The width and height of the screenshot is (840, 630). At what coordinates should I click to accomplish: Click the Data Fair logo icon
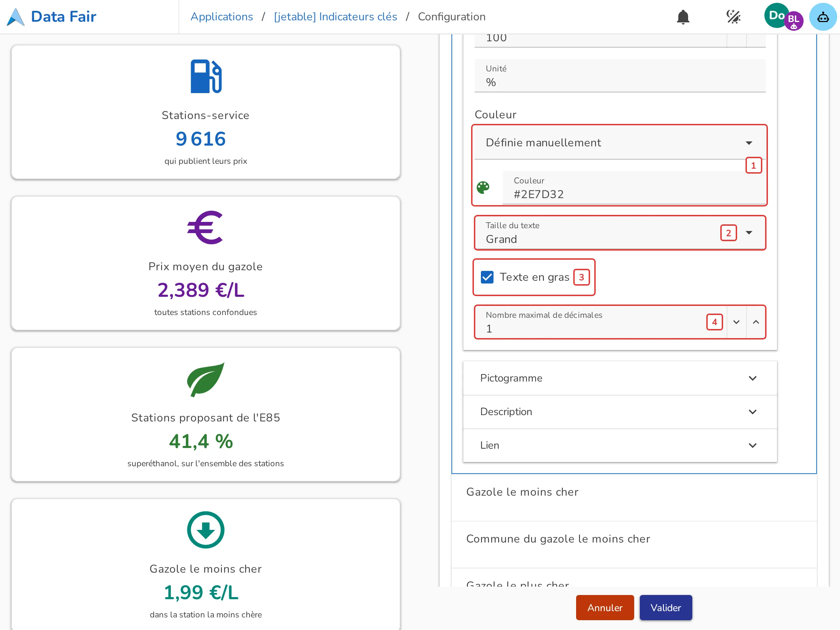(x=16, y=17)
